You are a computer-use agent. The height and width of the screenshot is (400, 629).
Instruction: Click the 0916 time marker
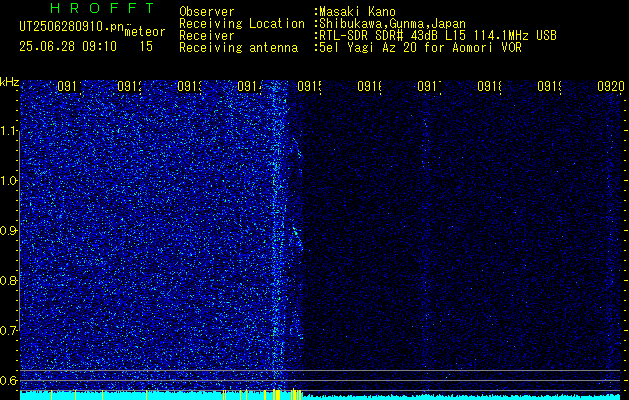click(x=369, y=87)
